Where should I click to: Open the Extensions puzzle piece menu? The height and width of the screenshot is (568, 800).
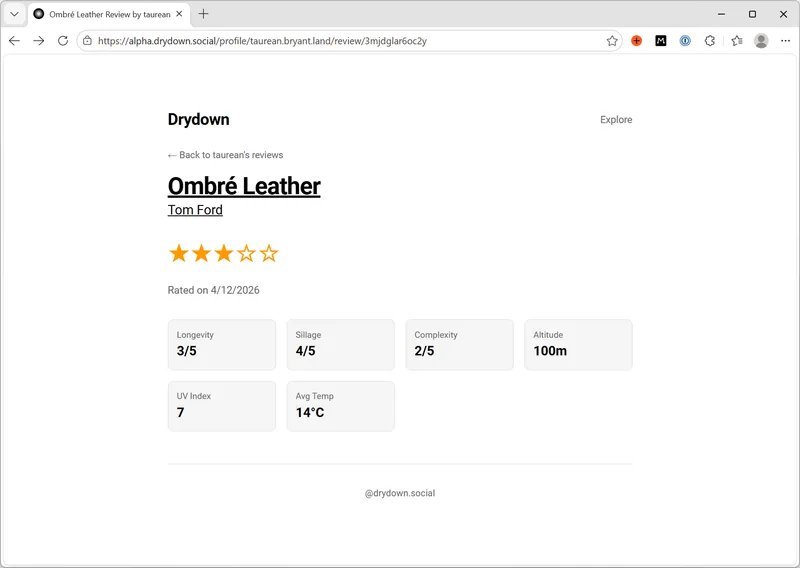(x=710, y=41)
